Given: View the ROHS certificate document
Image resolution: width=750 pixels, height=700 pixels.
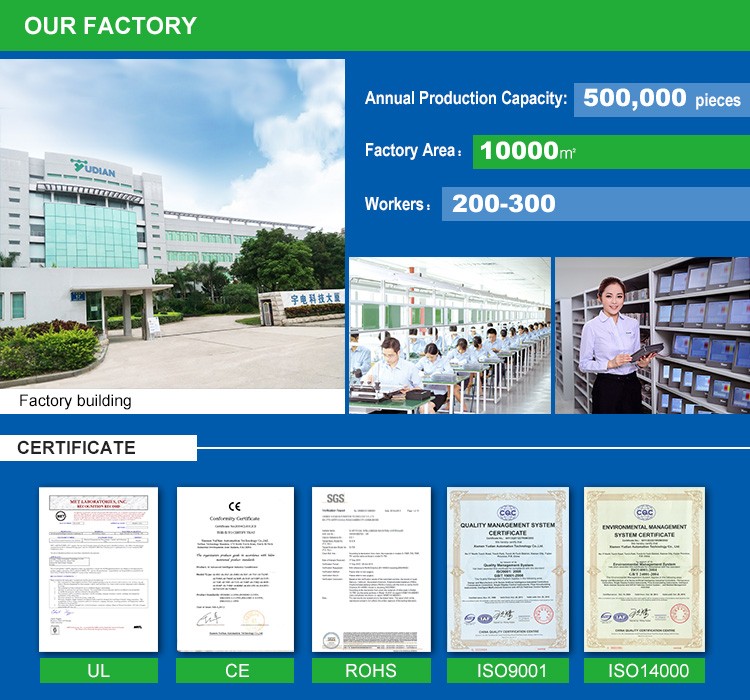Looking at the screenshot, I should click(x=371, y=570).
